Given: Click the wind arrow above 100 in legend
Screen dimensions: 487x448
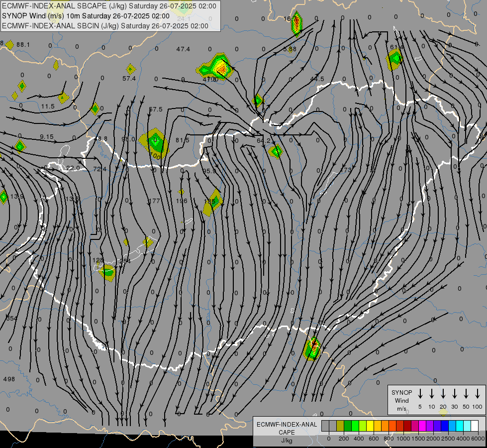Looking at the screenshot, I should [478, 394].
